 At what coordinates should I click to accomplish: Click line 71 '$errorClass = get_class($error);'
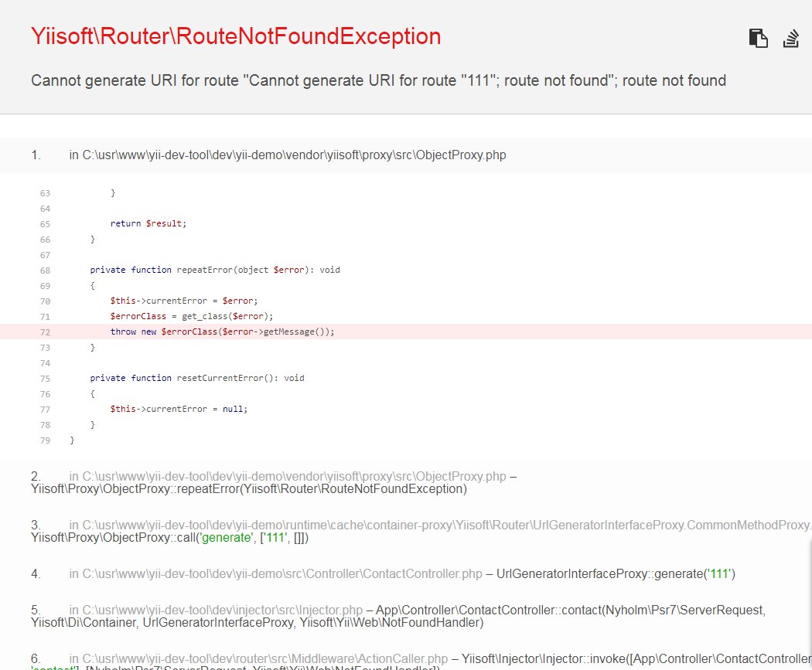tap(192, 316)
